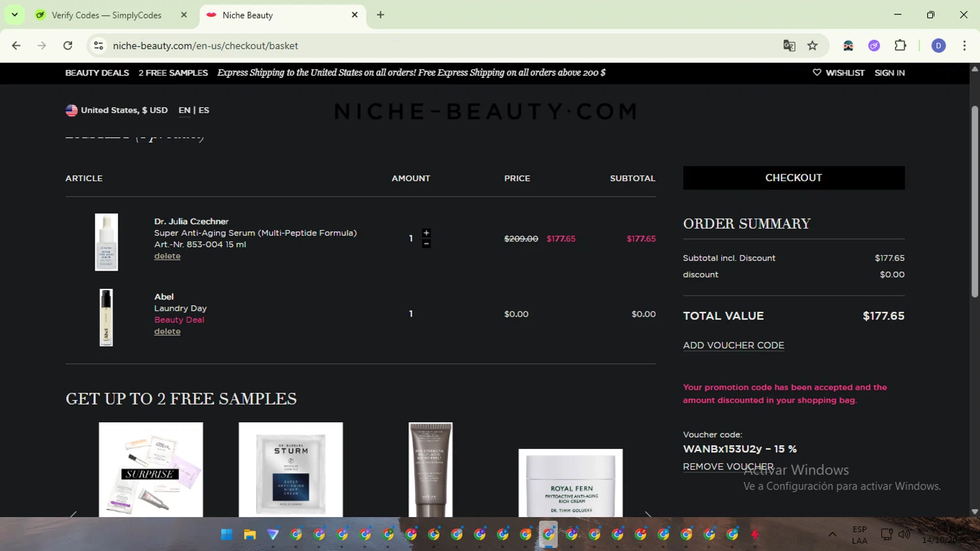Open the Extensions puzzle icon

[900, 46]
